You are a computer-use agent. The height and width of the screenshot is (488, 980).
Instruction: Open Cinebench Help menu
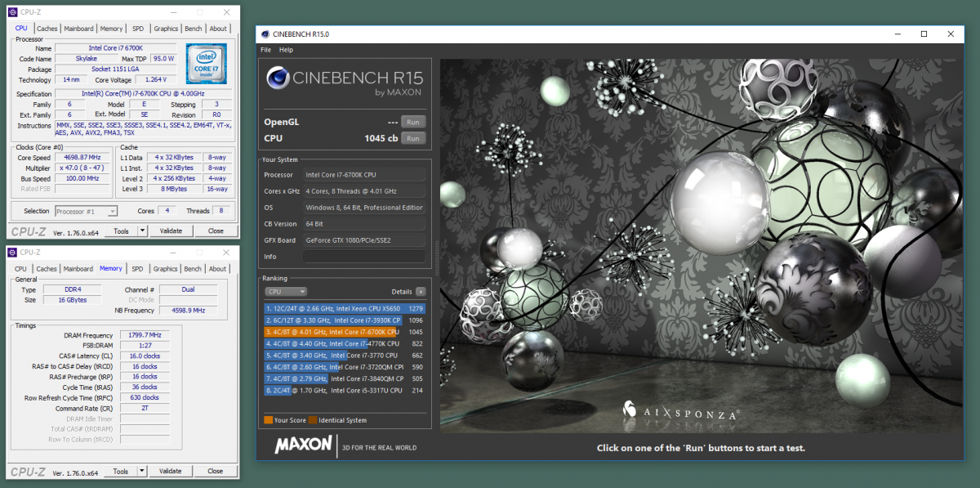[286, 50]
